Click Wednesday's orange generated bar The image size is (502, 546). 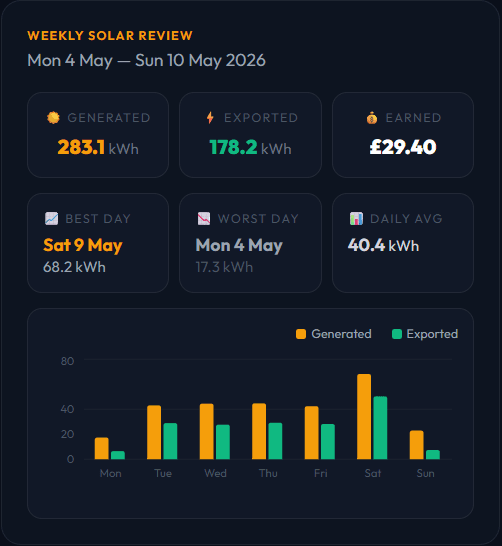[206, 431]
